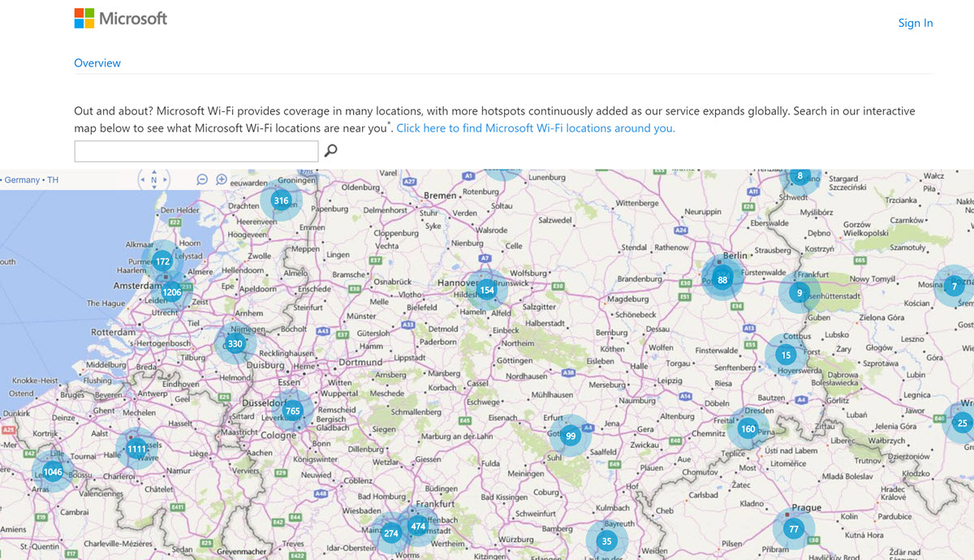This screenshot has height=560, width=974.
Task: Click the Germany breadcrumb on map
Action: 22,180
